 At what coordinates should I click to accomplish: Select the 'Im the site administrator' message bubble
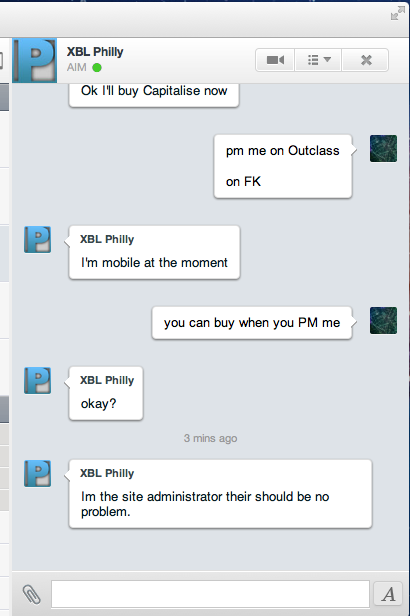pyautogui.click(x=220, y=494)
